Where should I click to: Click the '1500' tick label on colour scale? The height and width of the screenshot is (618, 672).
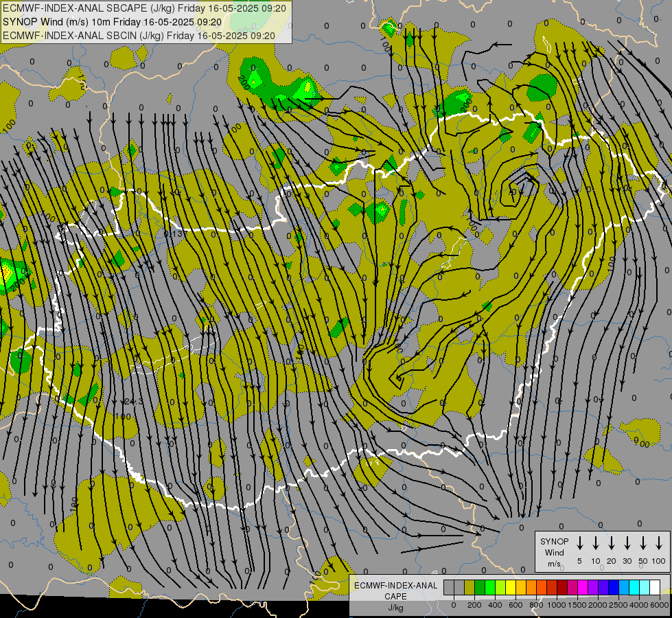click(577, 605)
